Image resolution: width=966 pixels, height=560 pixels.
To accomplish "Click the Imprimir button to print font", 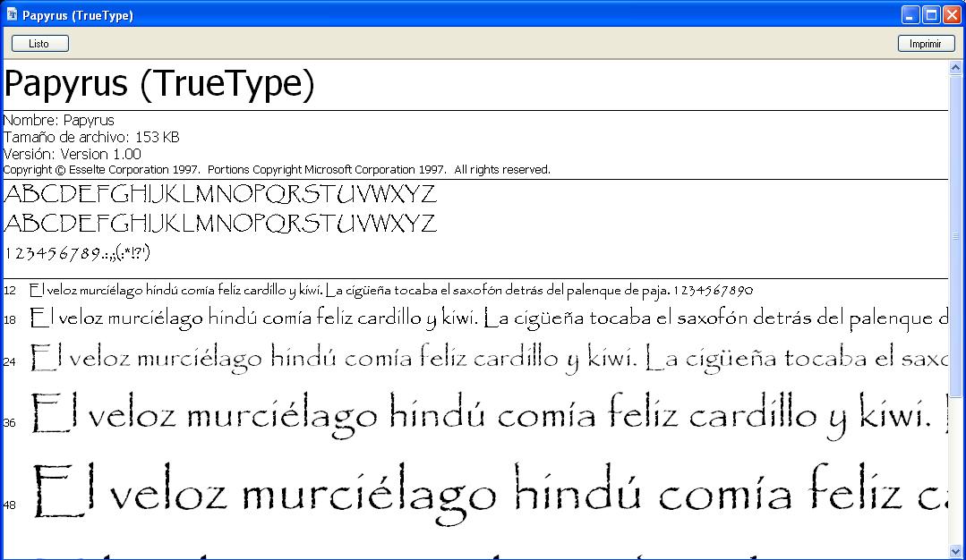I will pos(926,44).
